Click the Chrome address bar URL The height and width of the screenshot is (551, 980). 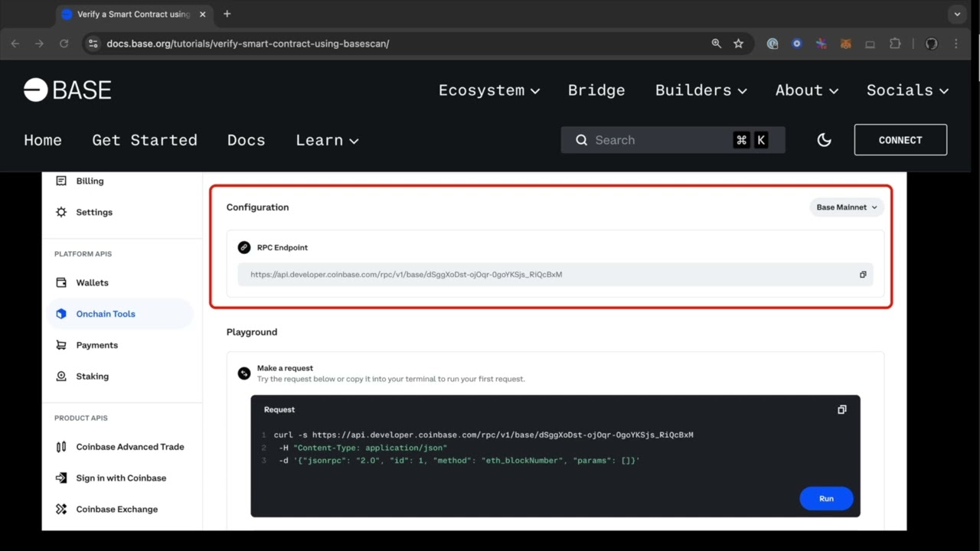click(248, 44)
